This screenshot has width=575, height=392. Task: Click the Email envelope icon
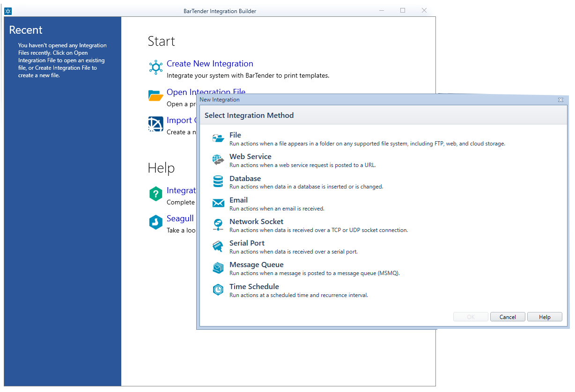tap(218, 203)
